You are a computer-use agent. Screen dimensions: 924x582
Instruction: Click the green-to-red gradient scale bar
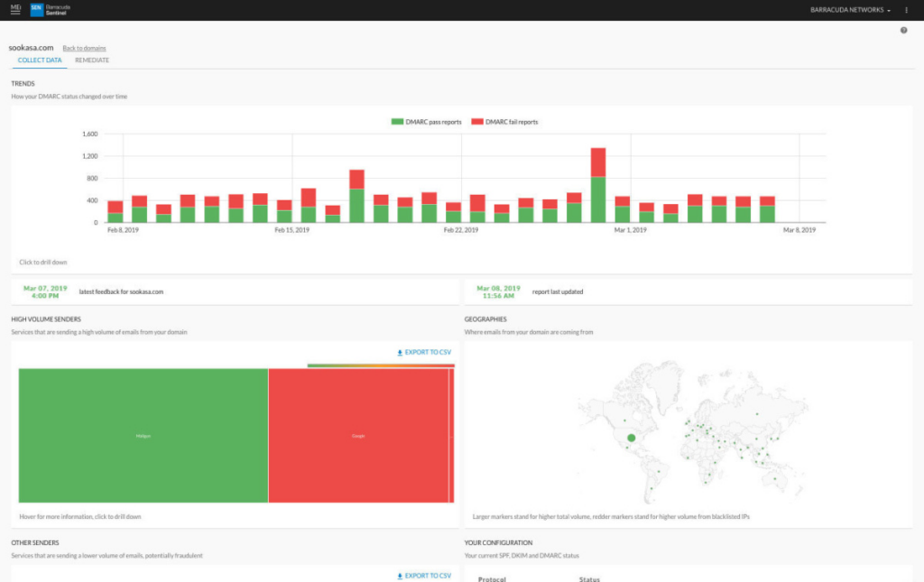[380, 365]
